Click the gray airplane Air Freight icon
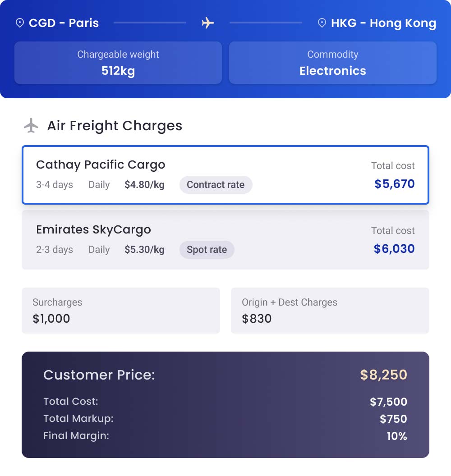The width and height of the screenshot is (451, 476). point(31,125)
